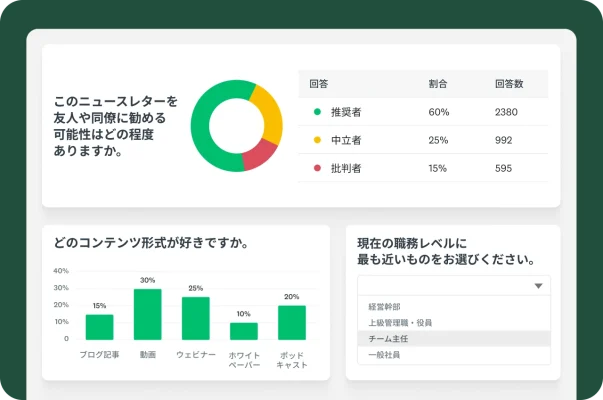Click the ポッドキャスト axis label
603x400 pixels.
(x=292, y=360)
